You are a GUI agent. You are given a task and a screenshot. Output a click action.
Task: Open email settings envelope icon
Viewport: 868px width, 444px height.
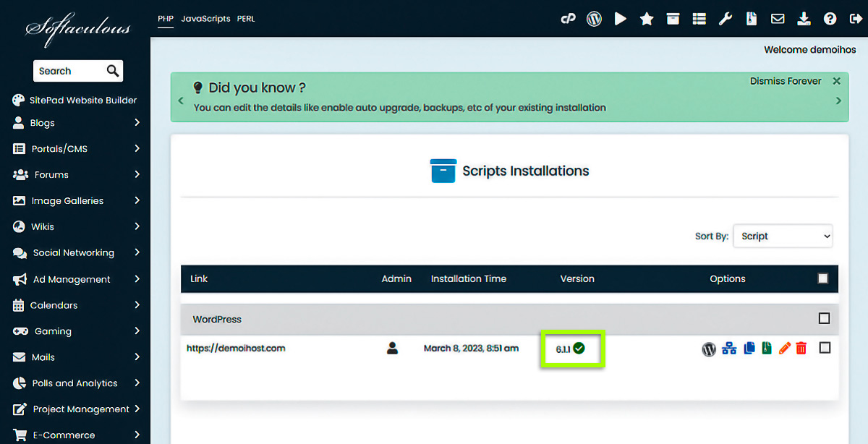click(778, 19)
